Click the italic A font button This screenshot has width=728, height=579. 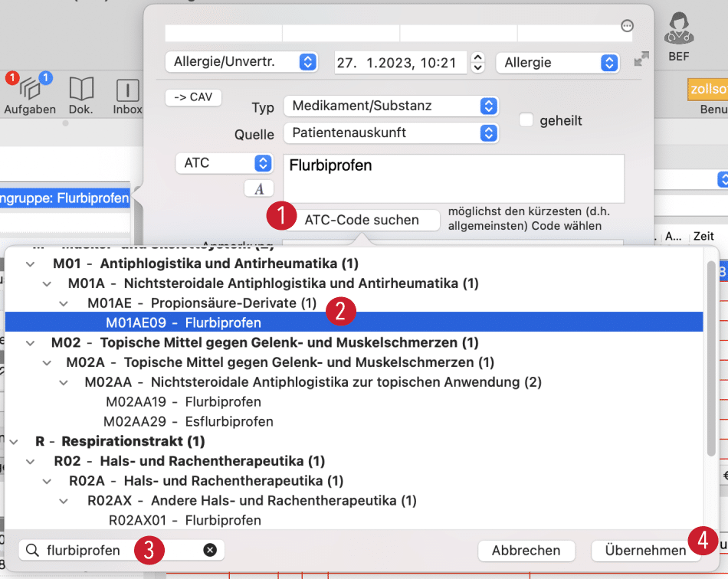[259, 189]
